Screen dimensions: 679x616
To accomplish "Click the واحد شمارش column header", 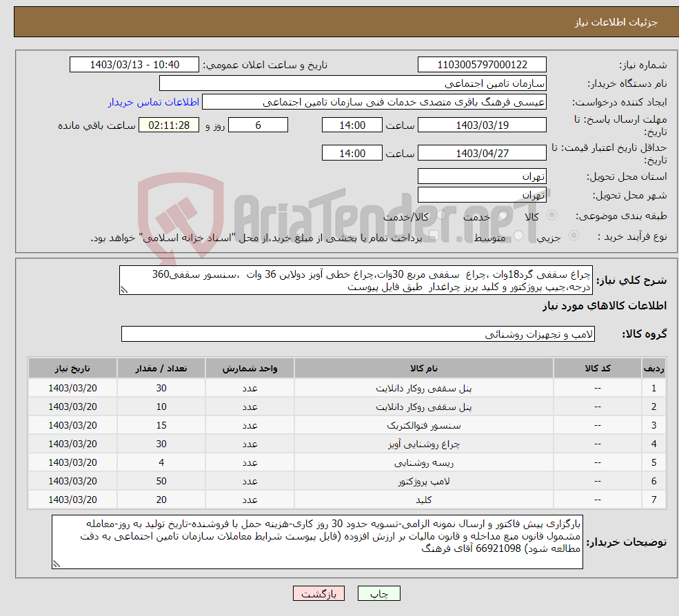I will [x=250, y=369].
